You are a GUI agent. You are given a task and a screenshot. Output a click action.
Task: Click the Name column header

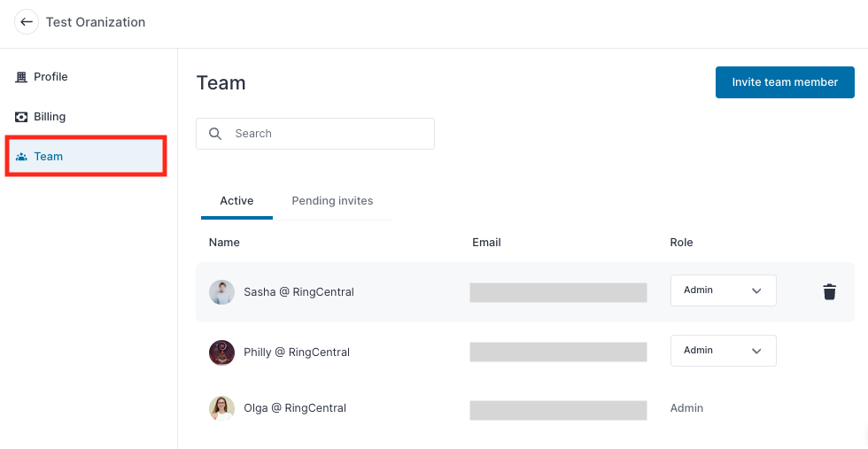click(x=224, y=243)
